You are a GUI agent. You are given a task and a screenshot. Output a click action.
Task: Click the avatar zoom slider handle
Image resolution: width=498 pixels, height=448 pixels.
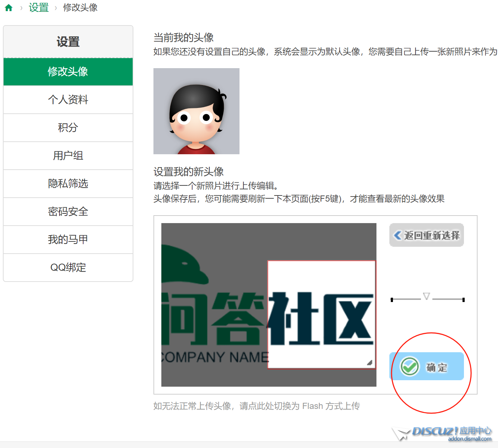[426, 296]
